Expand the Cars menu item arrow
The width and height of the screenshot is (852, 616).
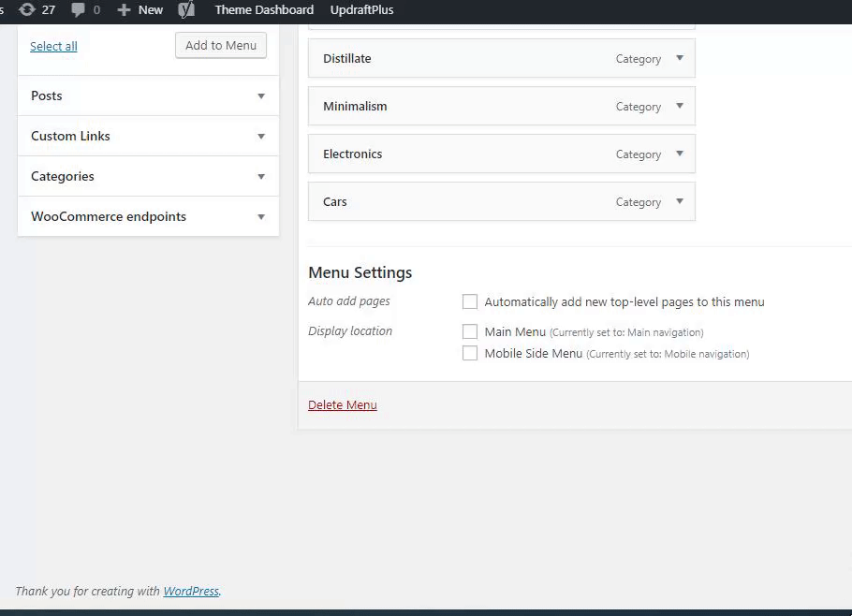click(x=680, y=201)
